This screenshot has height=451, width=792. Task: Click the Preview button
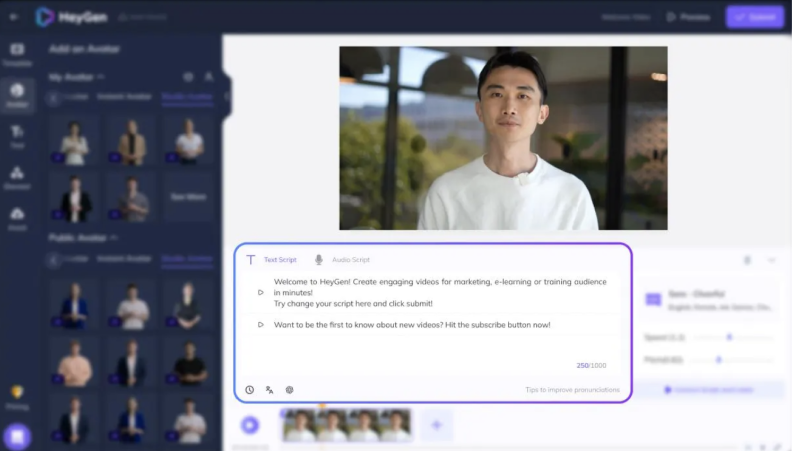(688, 17)
